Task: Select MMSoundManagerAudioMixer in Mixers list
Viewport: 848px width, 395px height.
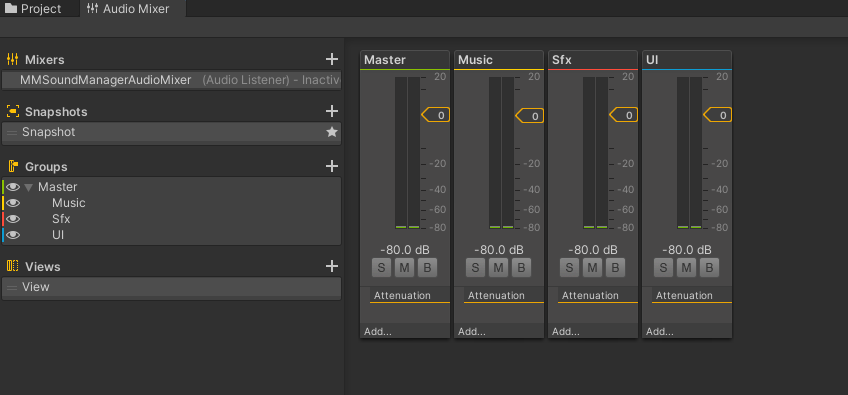Action: point(171,80)
